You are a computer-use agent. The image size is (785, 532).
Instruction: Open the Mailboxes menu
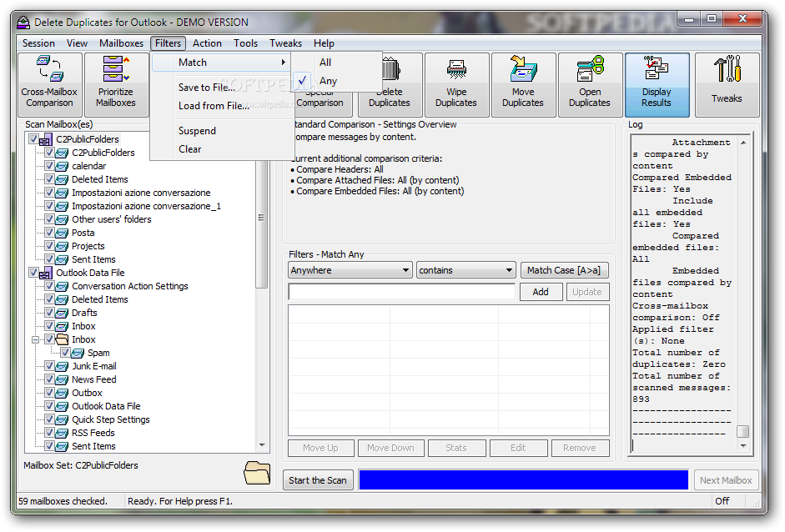coord(121,43)
